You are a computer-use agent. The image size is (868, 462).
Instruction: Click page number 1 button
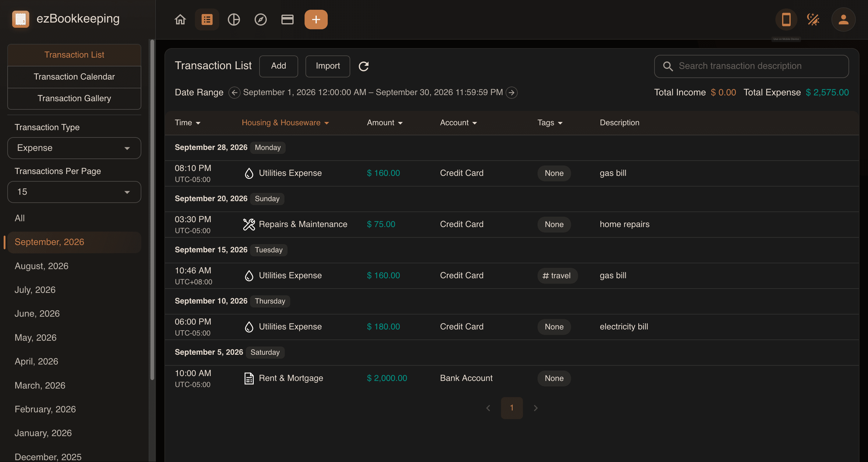click(x=511, y=408)
